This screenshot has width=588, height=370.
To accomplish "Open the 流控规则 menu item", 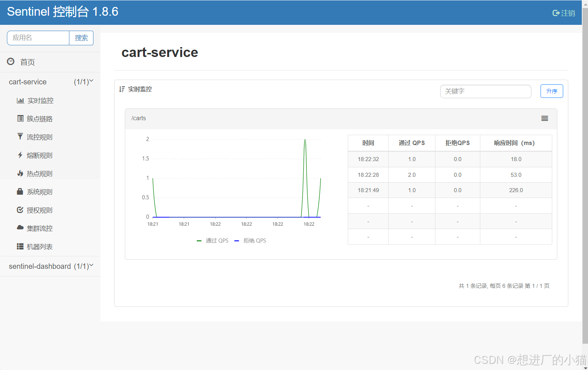I will (x=40, y=137).
